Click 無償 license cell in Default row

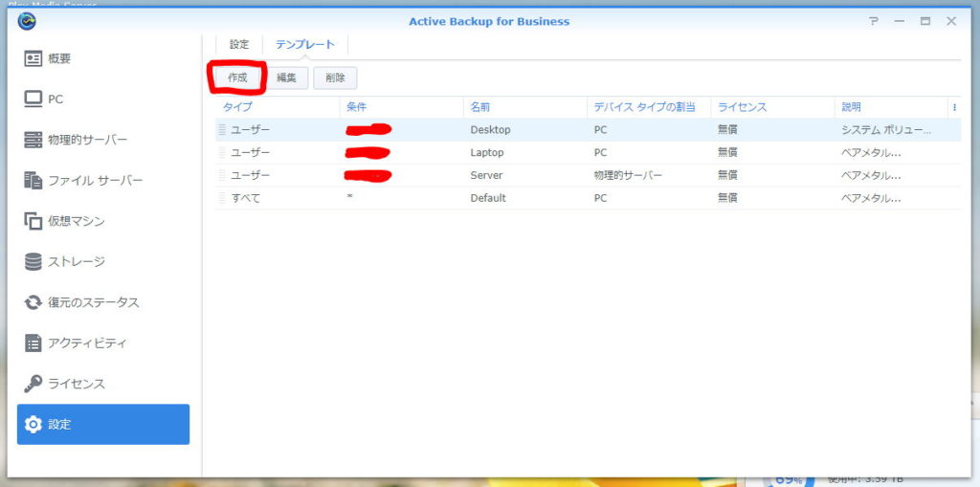(x=727, y=198)
